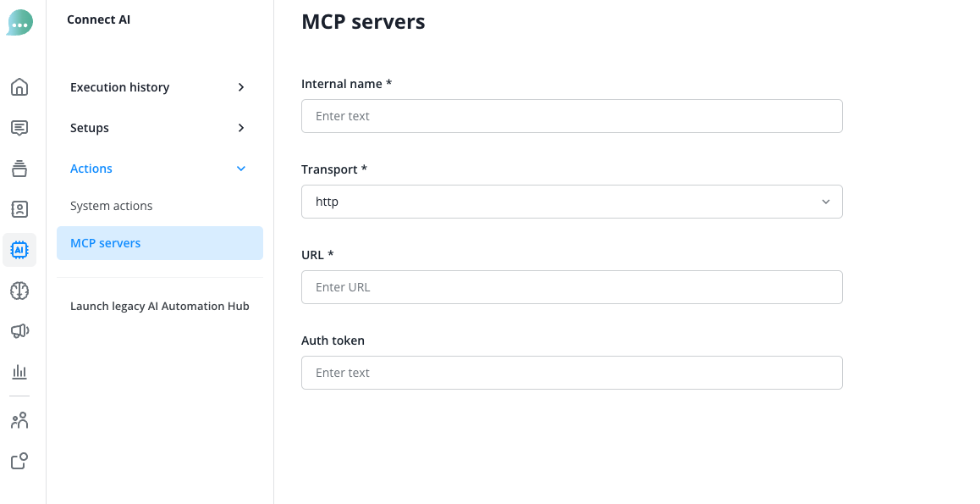
Task: Open the brain icon in sidebar
Action: (x=19, y=291)
